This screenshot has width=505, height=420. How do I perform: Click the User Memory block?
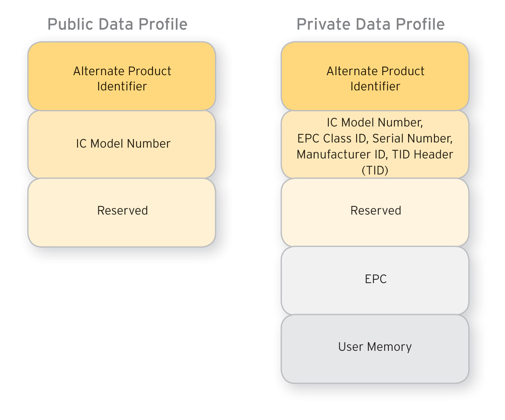click(x=375, y=349)
